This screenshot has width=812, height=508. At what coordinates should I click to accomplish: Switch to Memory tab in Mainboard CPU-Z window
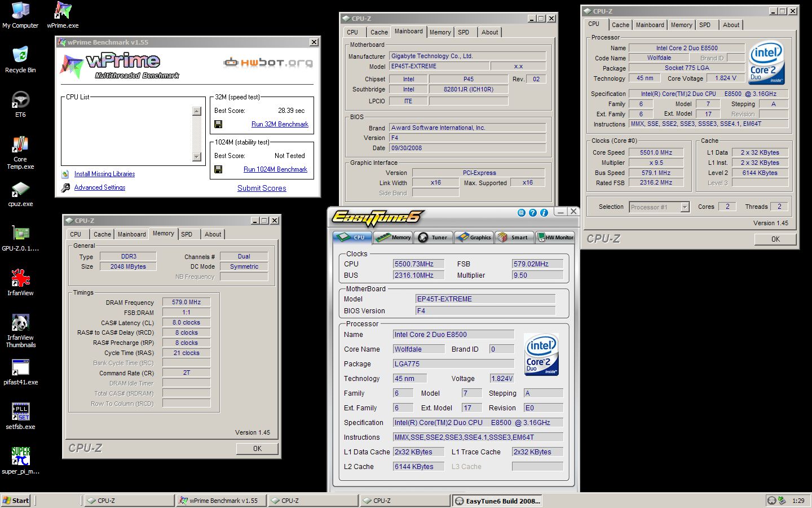pos(440,32)
